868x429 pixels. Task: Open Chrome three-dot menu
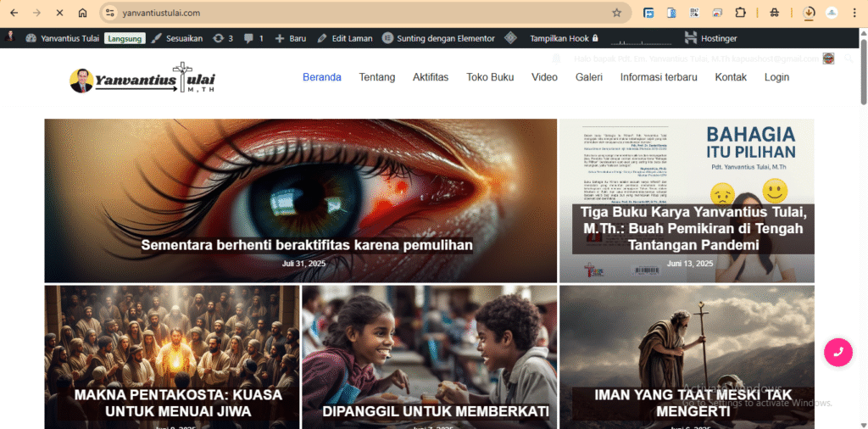pos(855,13)
